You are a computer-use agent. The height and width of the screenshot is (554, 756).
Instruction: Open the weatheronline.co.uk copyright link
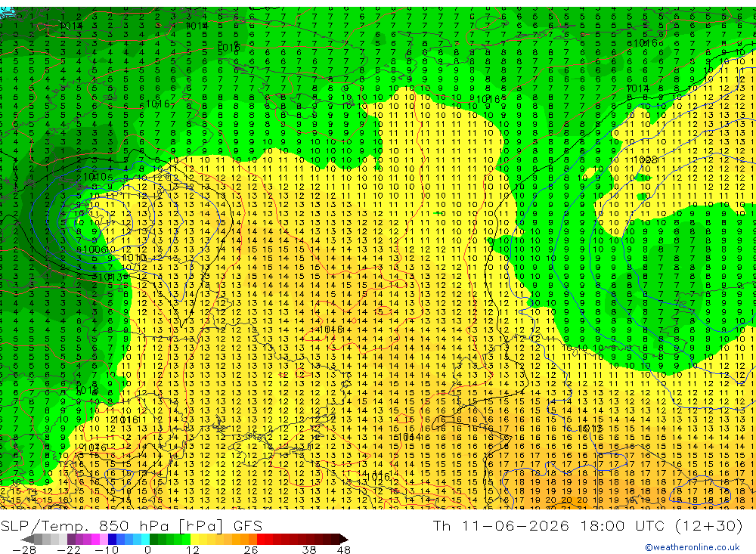[x=692, y=547]
